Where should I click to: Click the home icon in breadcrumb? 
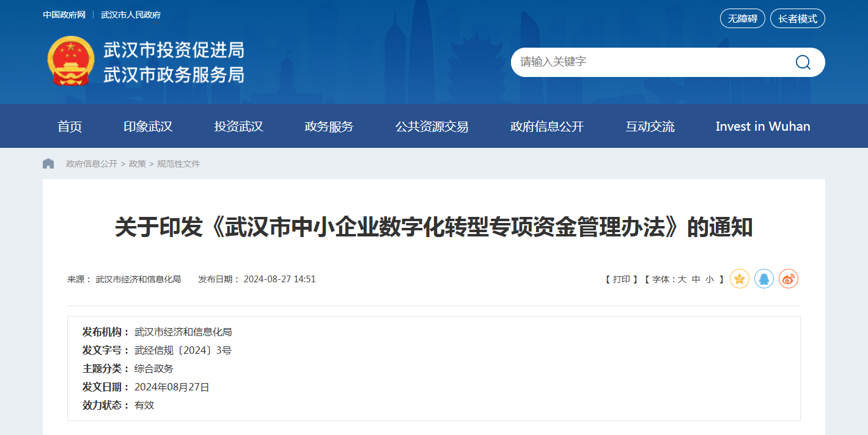point(48,164)
